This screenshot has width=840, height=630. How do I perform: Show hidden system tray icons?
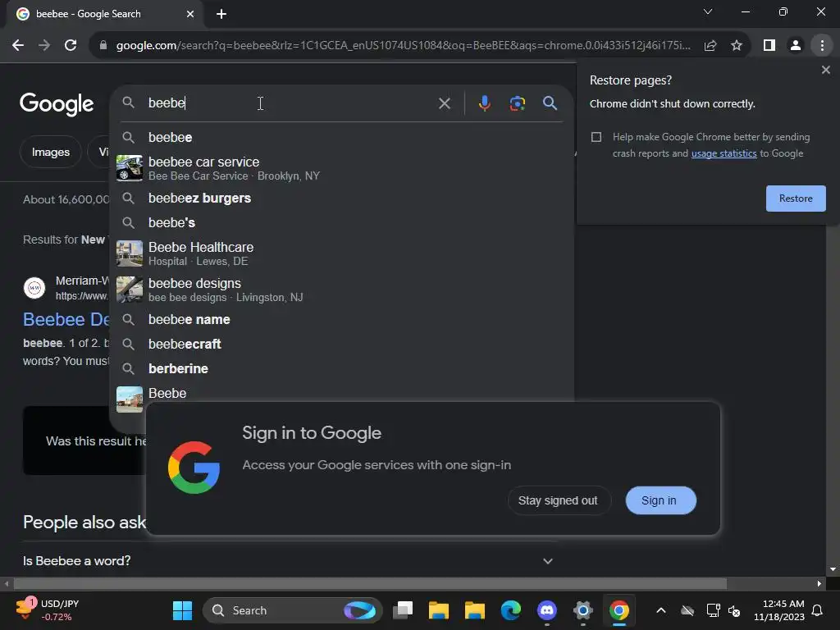(661, 610)
